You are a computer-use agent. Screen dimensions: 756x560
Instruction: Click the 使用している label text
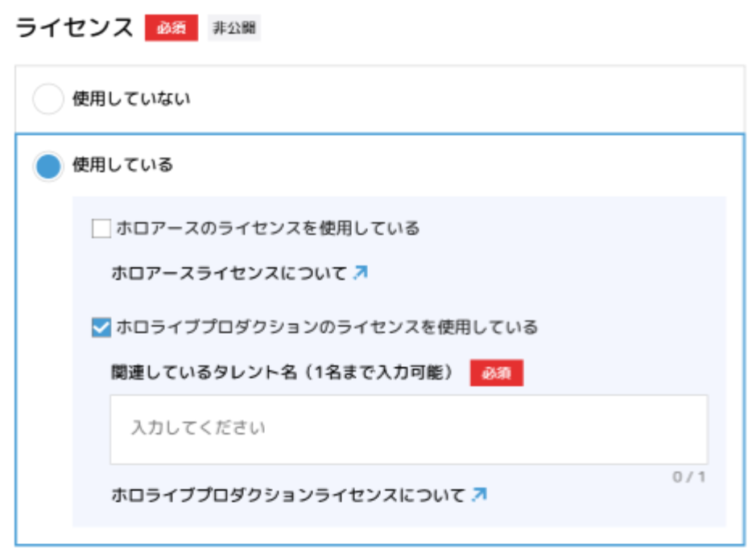point(122,166)
